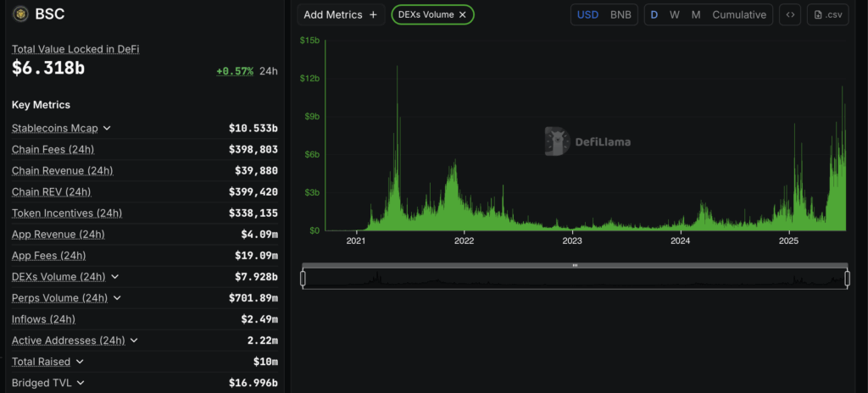
Task: Click the App Revenue (24h) label
Action: pos(58,234)
